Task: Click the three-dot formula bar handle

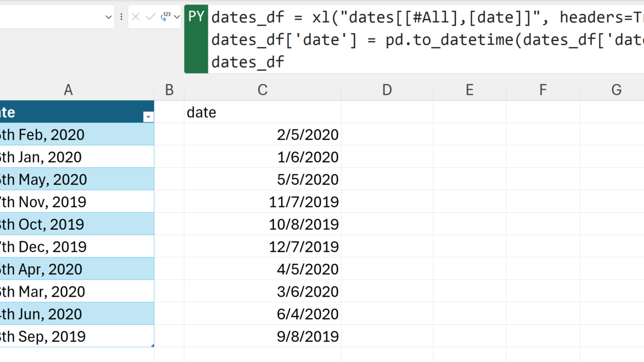Action: coord(121,17)
